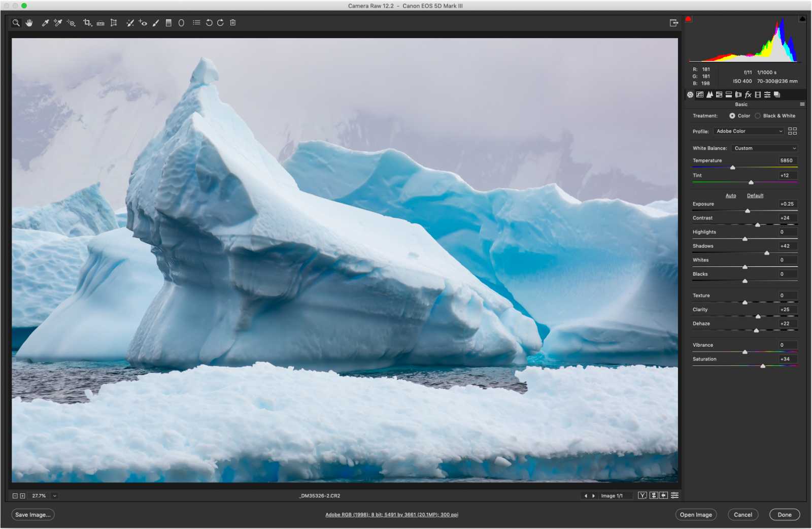This screenshot has height=529, width=812.
Task: Pick the Graduated Filter tool
Action: click(x=168, y=23)
